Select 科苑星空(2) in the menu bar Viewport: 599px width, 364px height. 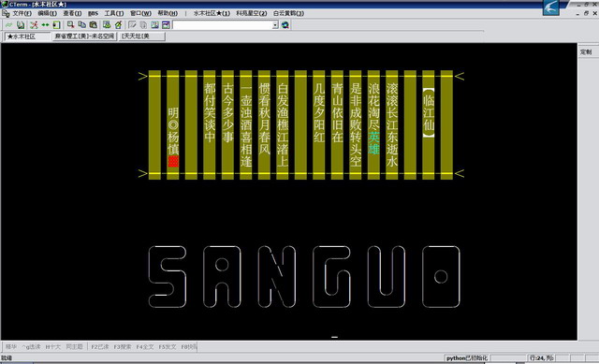(252, 13)
